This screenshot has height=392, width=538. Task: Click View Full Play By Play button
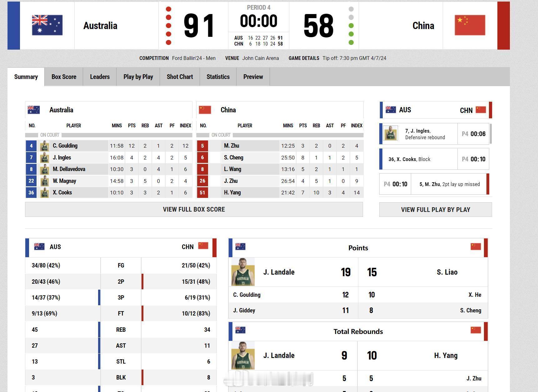coord(436,210)
